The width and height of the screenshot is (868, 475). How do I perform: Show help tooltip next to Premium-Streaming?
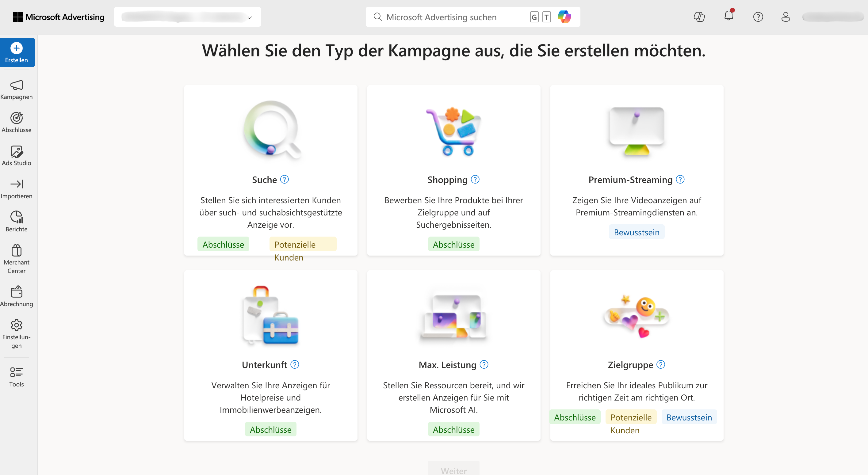pos(680,180)
